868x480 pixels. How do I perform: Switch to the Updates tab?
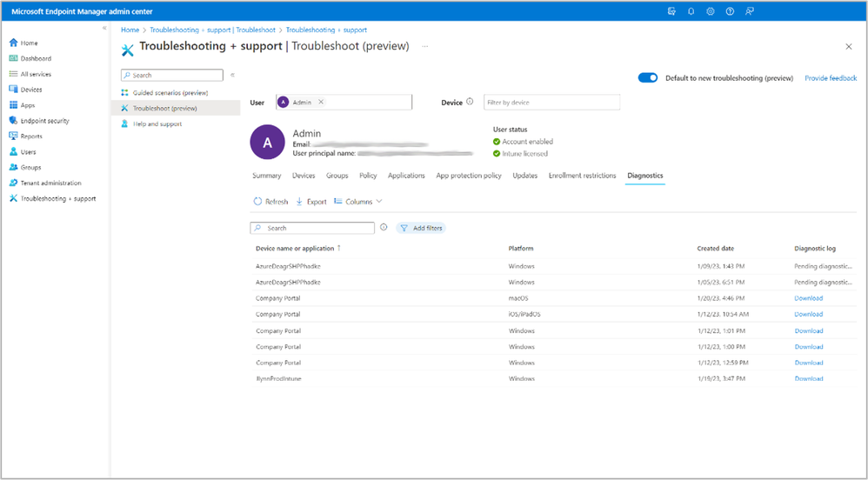[x=524, y=176]
